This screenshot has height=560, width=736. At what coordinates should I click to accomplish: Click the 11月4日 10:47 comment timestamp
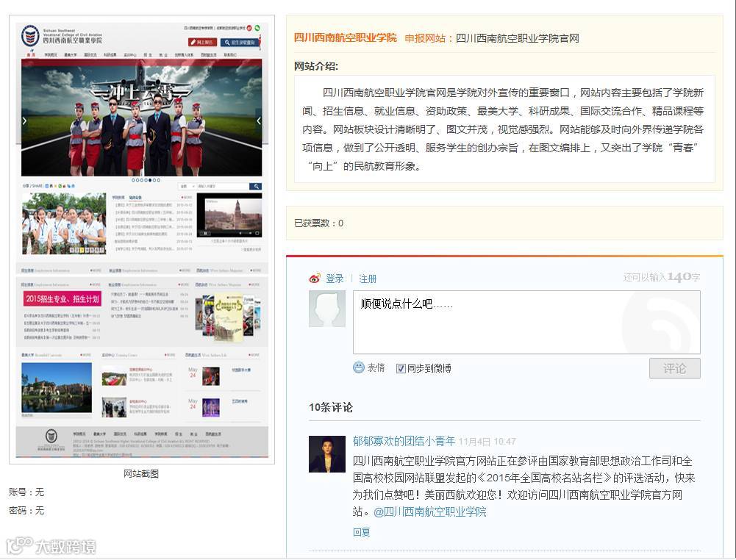point(487,442)
